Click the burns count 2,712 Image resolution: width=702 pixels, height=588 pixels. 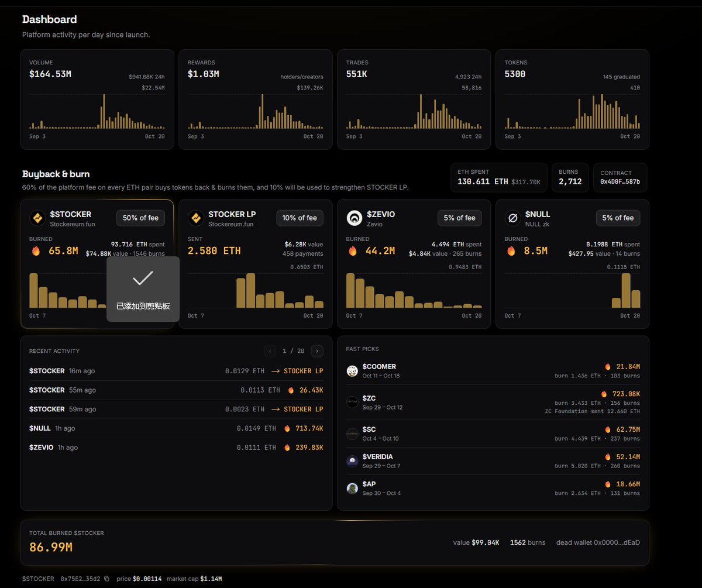click(x=570, y=182)
